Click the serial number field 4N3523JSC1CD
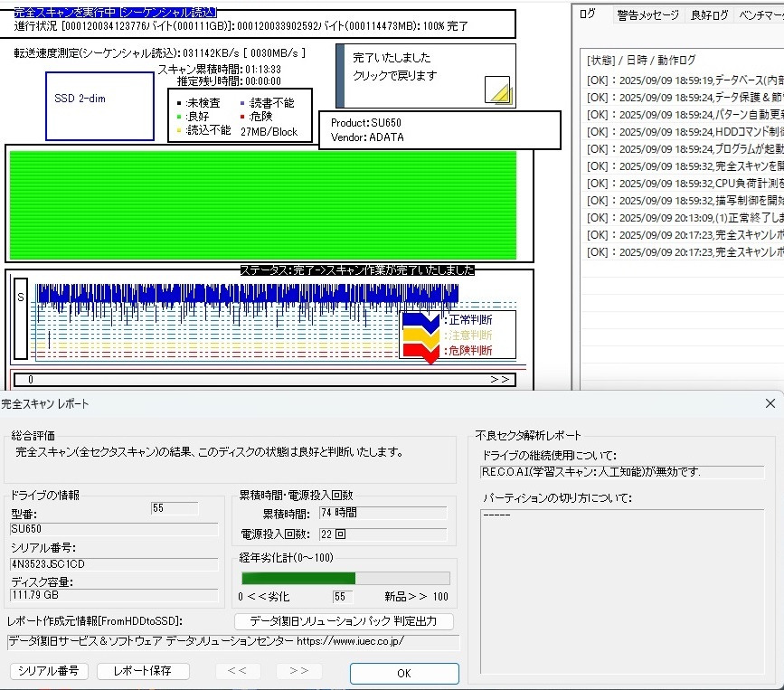Viewport: 784px width, 690px height. pos(114,562)
